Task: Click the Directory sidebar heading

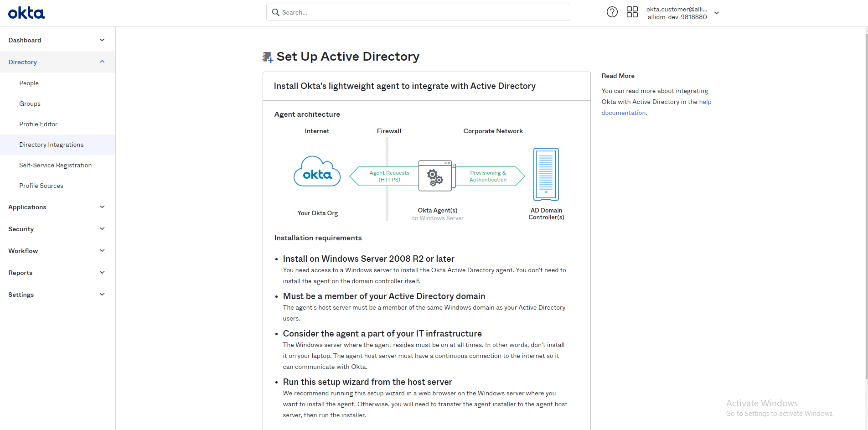Action: click(22, 62)
